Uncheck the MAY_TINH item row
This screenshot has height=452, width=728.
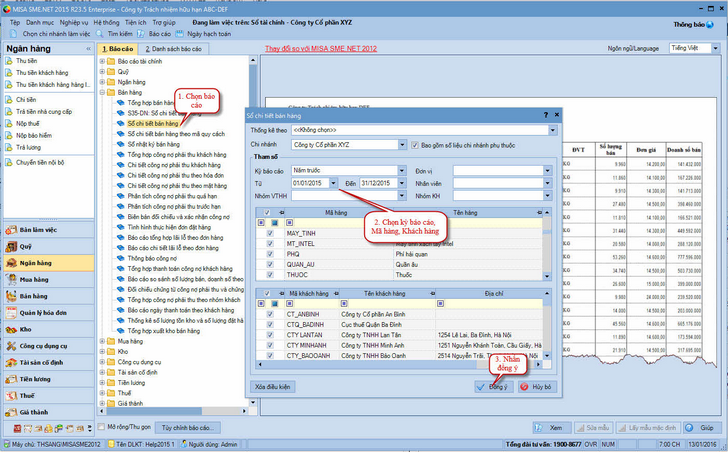tap(270, 233)
